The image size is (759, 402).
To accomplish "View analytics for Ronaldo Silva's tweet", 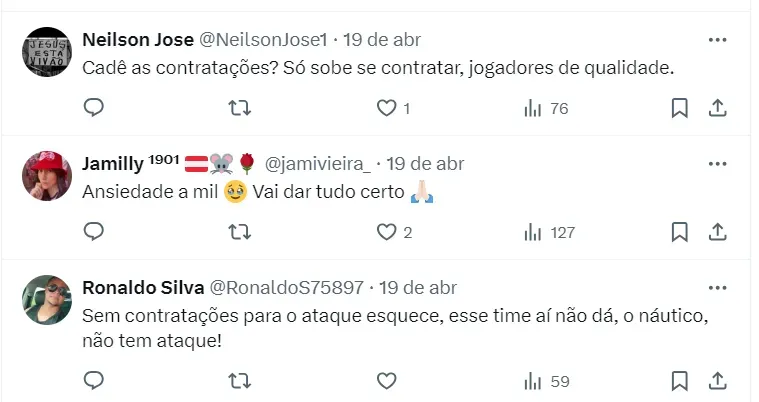I will (546, 381).
